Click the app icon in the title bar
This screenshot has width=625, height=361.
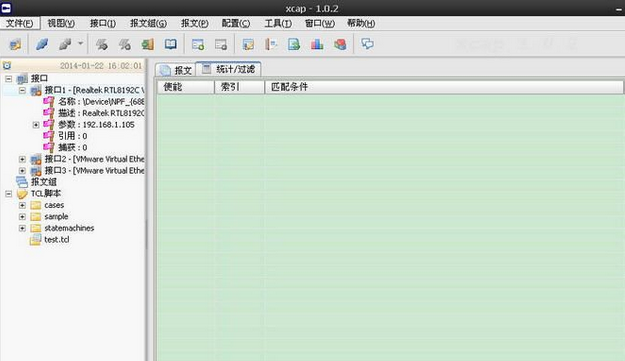6,8
